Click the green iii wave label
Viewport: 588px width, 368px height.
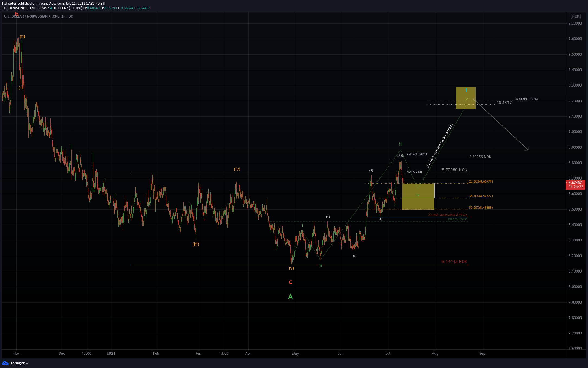[x=401, y=144]
